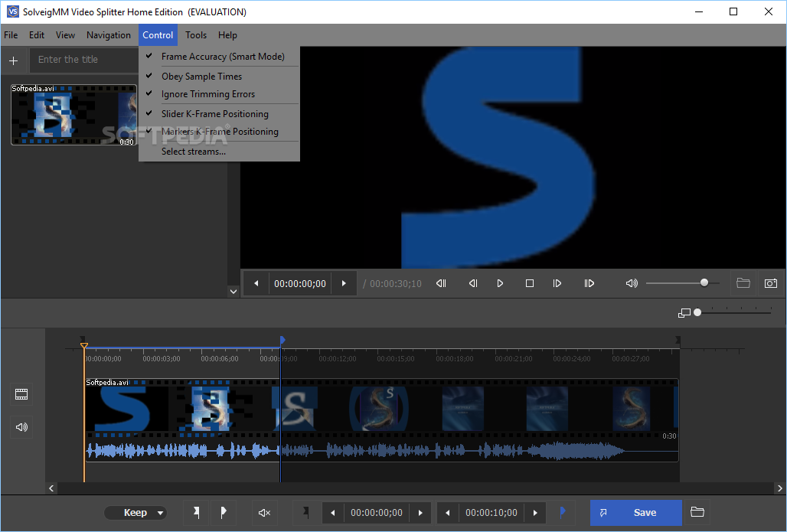This screenshot has height=532, width=787.
Task: Stop the video playback
Action: point(530,283)
